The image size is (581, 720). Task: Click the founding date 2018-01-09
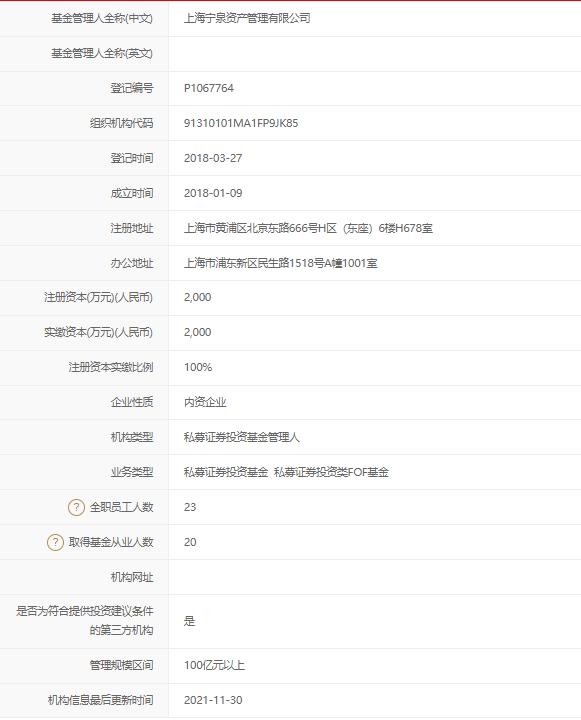(x=213, y=193)
